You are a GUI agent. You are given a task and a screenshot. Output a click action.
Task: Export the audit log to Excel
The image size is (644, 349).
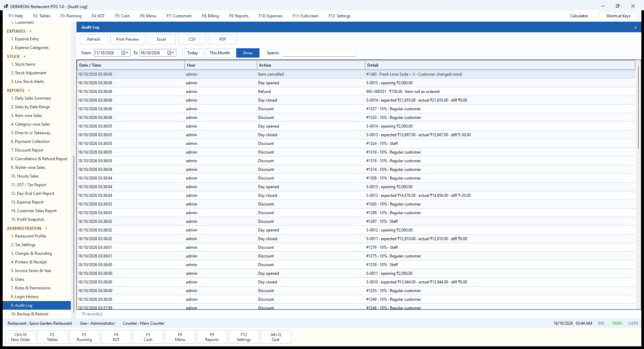[x=161, y=39]
